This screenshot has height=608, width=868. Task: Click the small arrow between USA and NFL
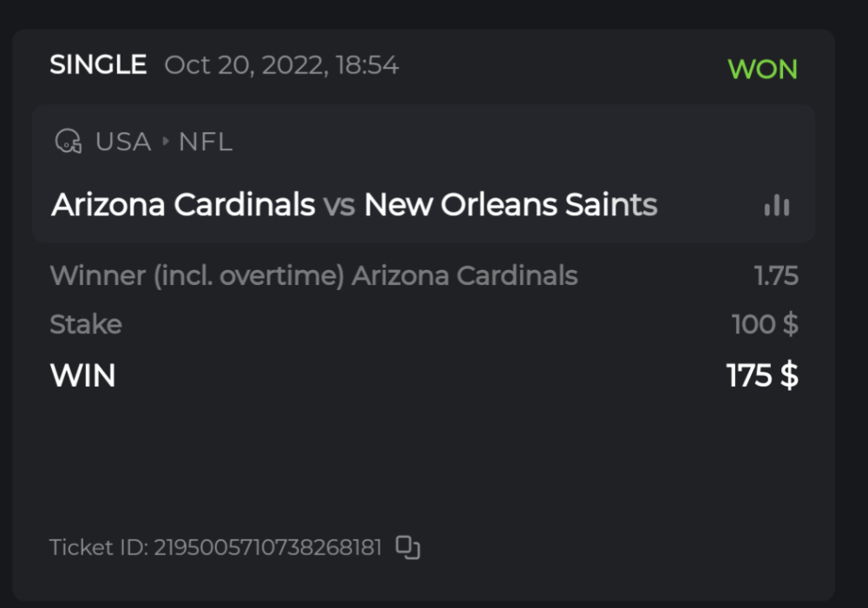point(166,142)
